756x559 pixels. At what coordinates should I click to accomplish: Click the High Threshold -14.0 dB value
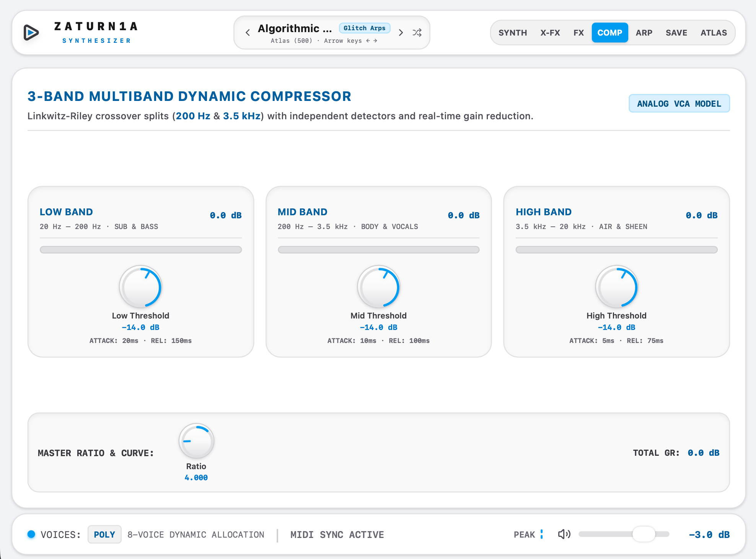pyautogui.click(x=617, y=327)
